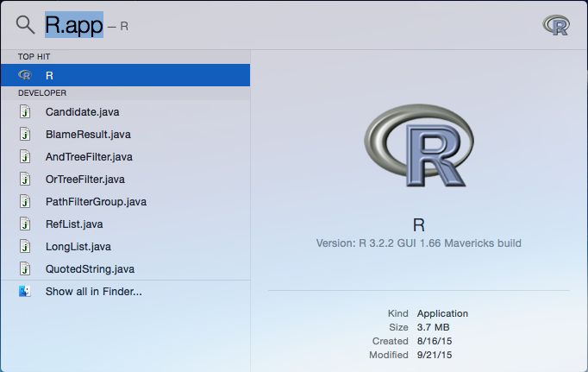
Task: Open Show all in Finder...
Action: pos(125,291)
